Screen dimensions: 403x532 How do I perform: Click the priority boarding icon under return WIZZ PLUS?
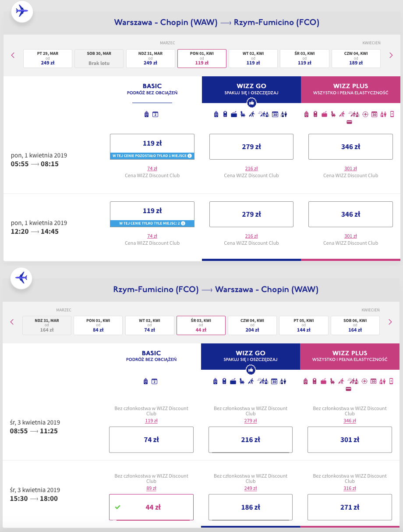341,382
